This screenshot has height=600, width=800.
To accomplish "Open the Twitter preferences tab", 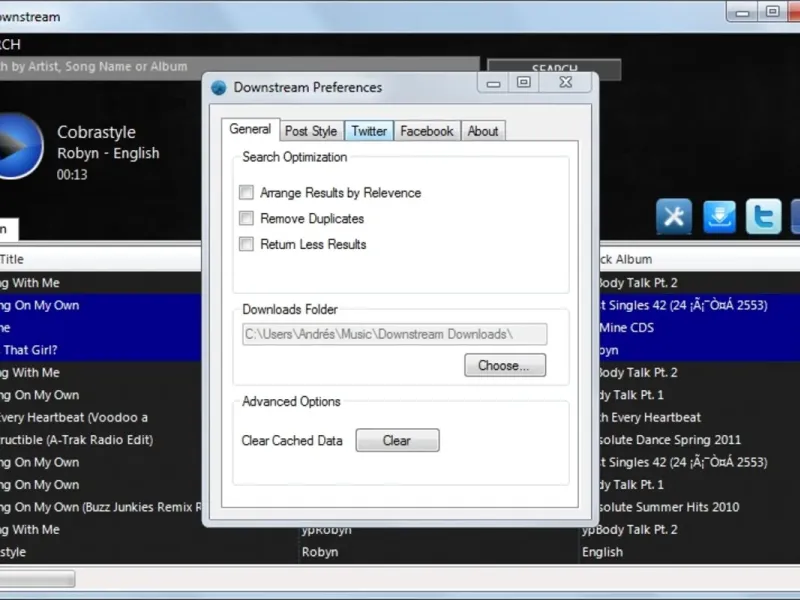I will point(369,131).
